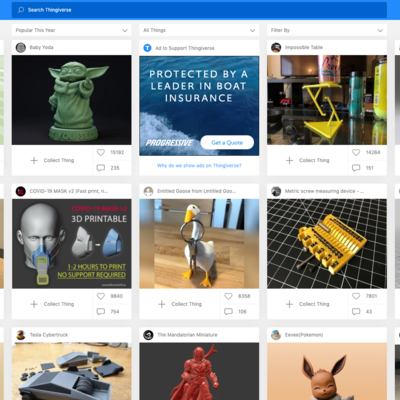View the COVID-19 MASK v2 thumbnail
Image resolution: width=400 pixels, height=400 pixels.
pyautogui.click(x=71, y=244)
